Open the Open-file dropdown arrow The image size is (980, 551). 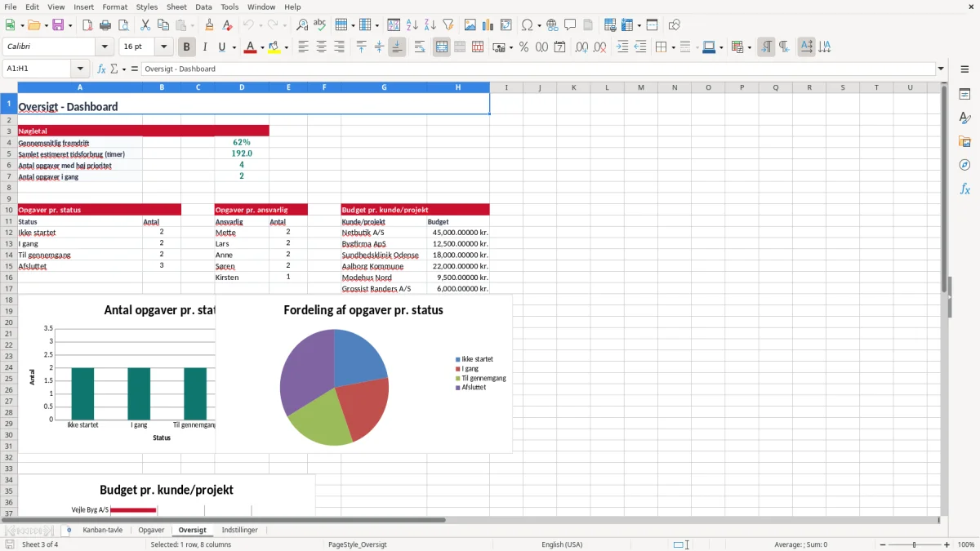(x=44, y=25)
